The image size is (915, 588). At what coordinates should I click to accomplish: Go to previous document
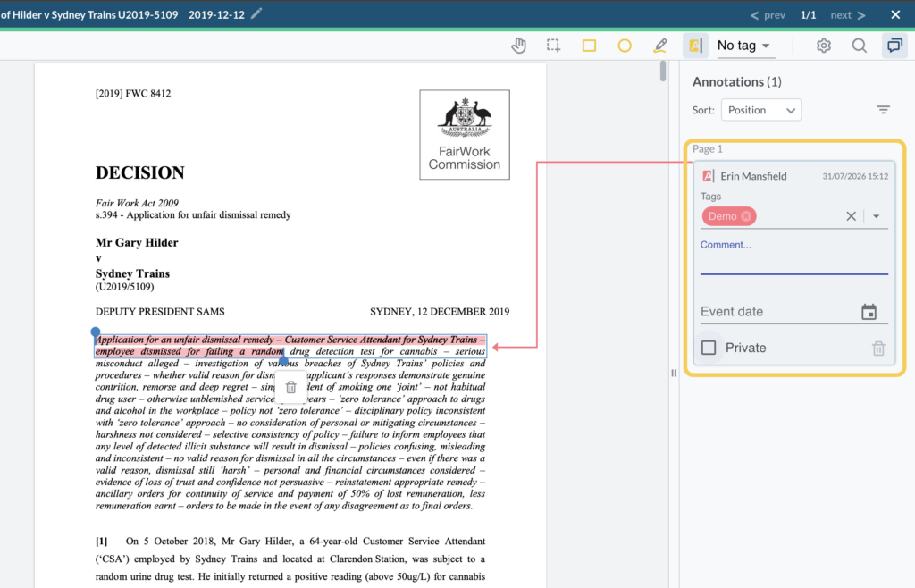768,15
